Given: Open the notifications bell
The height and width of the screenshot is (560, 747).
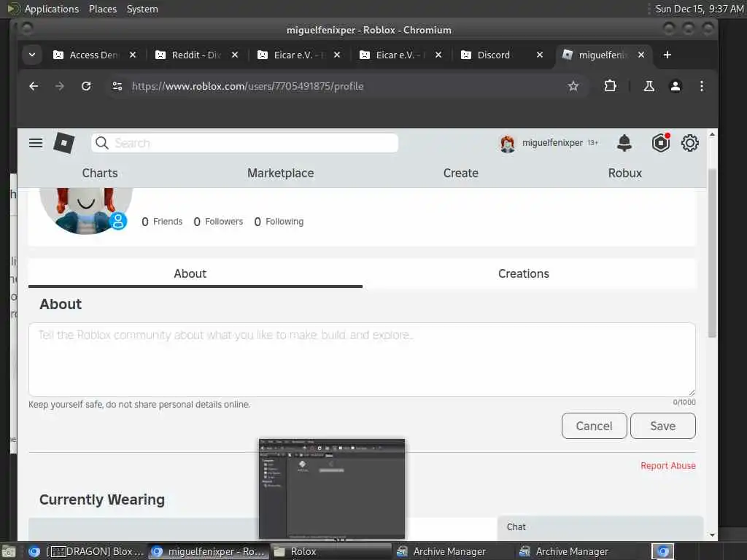Looking at the screenshot, I should click(624, 143).
